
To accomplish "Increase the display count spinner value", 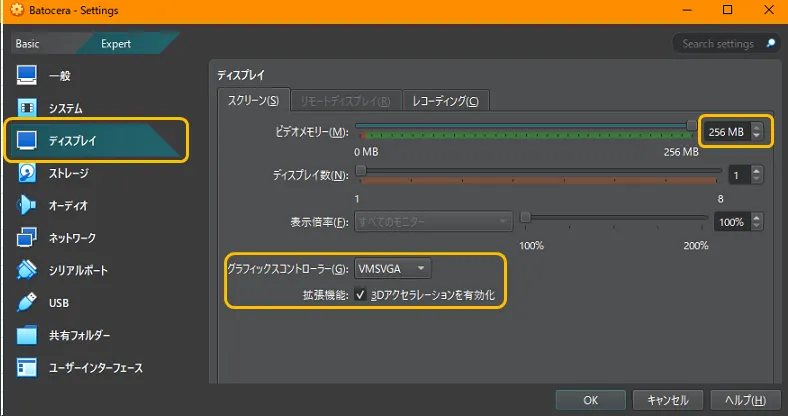I will (757, 170).
